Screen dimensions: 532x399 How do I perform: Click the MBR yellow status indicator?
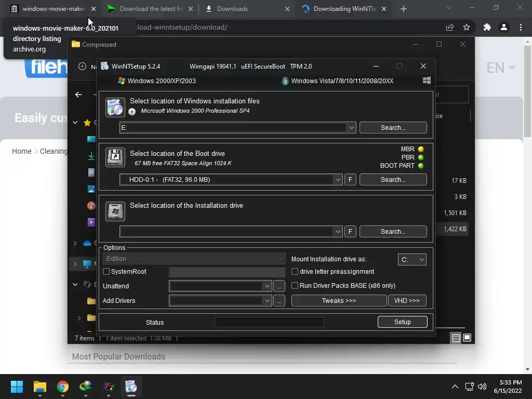421,149
